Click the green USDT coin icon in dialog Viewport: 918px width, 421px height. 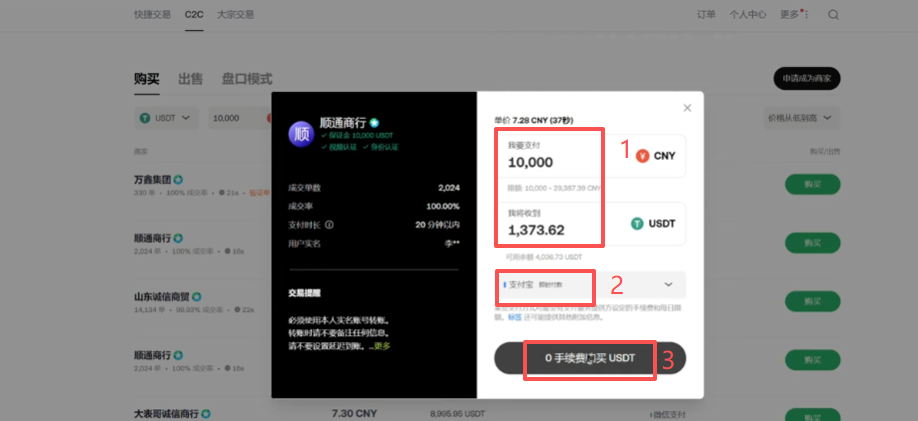[x=637, y=224]
